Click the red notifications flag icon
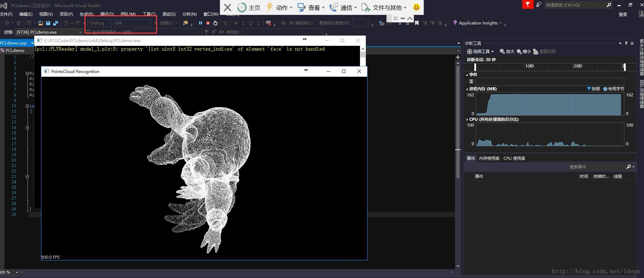The width and height of the screenshot is (644, 278). point(528,5)
